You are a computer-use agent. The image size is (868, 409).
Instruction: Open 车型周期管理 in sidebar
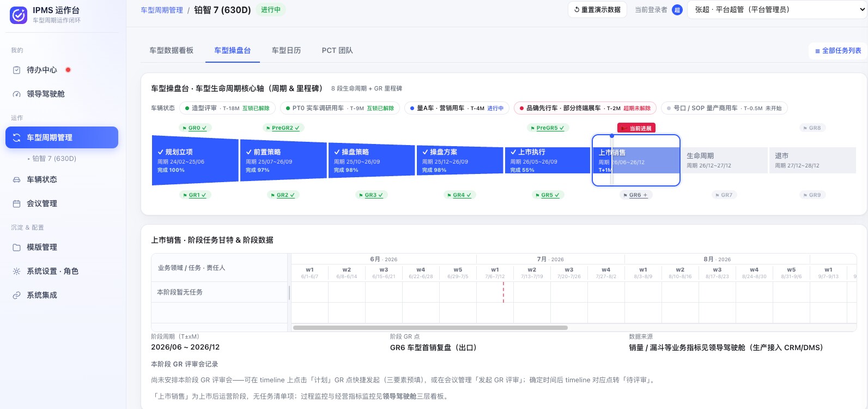62,137
